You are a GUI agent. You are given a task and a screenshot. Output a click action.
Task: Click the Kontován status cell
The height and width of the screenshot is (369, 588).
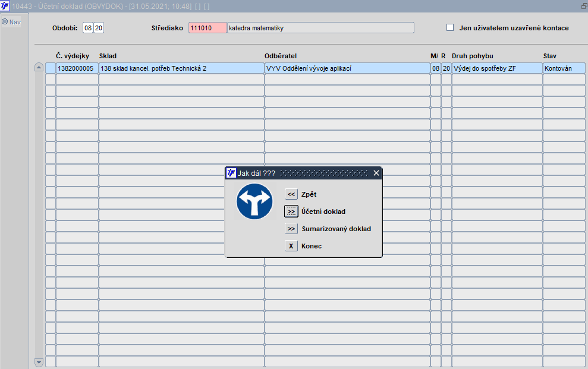(564, 68)
